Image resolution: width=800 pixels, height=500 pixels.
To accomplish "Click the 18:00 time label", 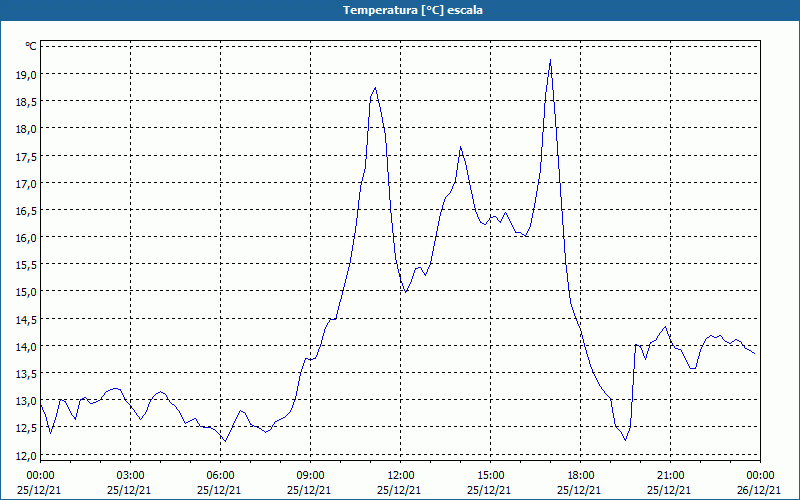I will (580, 476).
